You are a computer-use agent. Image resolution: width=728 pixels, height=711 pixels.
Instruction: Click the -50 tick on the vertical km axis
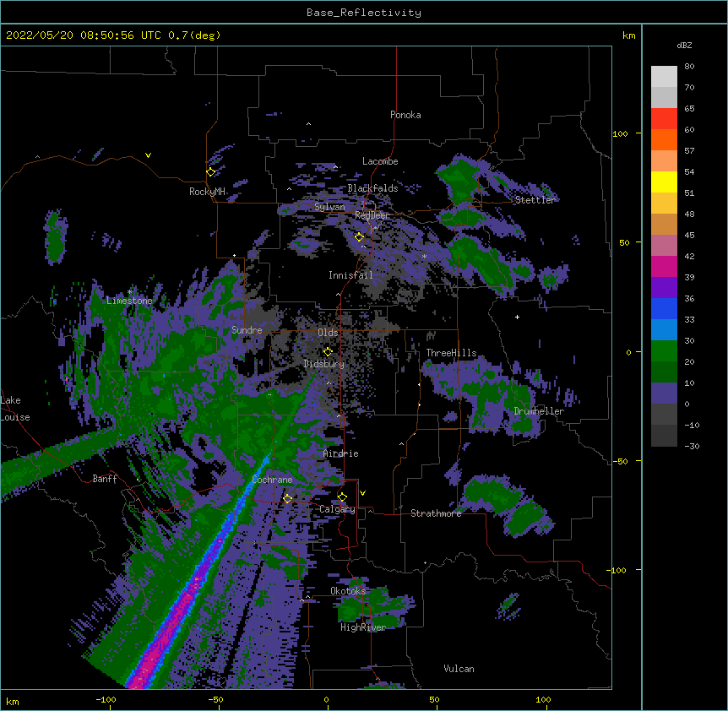(620, 461)
